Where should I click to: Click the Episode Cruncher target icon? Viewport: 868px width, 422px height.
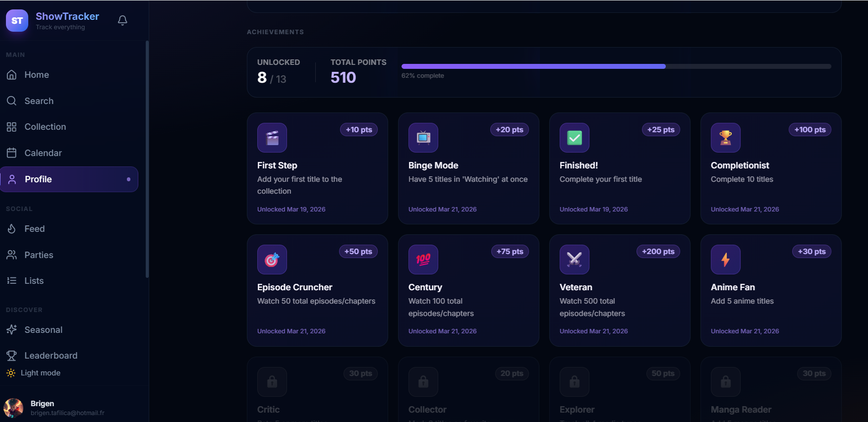[272, 260]
